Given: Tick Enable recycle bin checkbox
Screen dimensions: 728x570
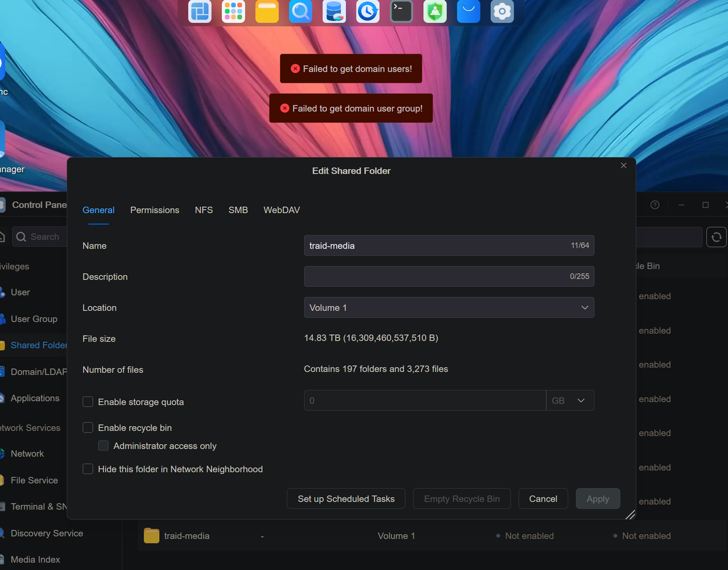Looking at the screenshot, I should pyautogui.click(x=88, y=427).
